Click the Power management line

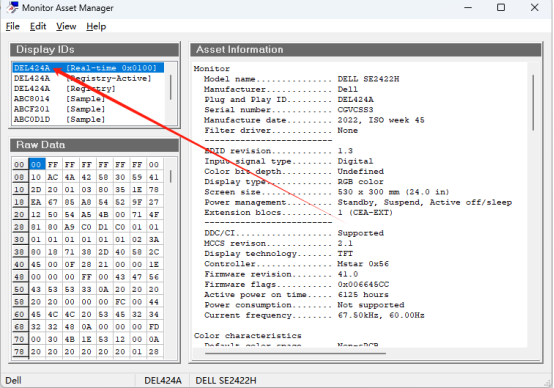358,202
